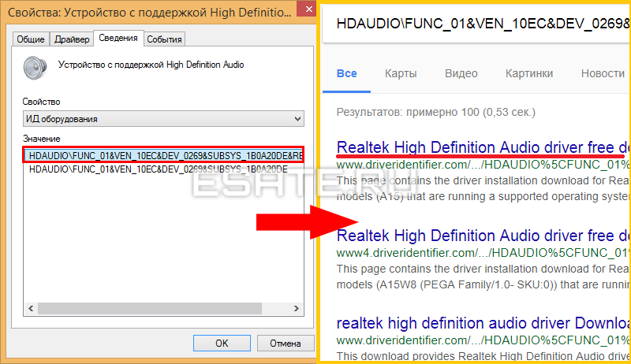631x364 pixels.
Task: Switch to the Общие tab
Action: tap(31, 39)
